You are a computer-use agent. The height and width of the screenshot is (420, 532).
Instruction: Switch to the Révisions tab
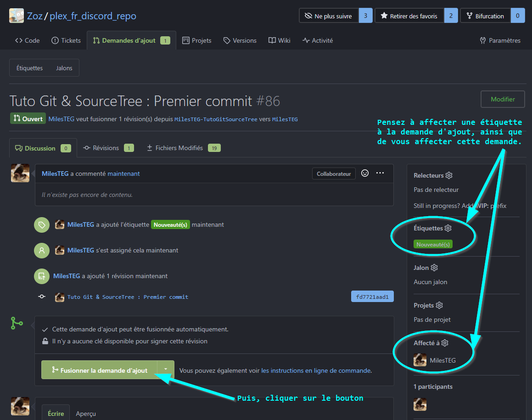(x=109, y=148)
